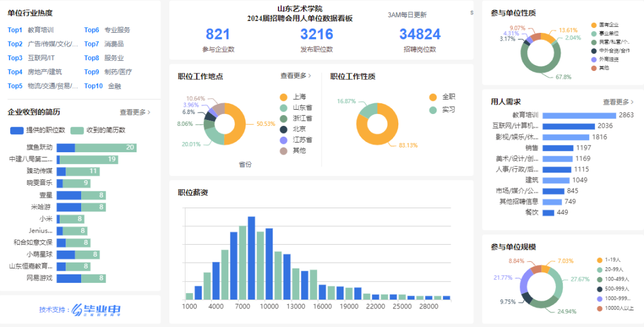This screenshot has height=327, width=644.
Task: Toggle the 收到的简历数 legend item
Action: click(98, 130)
